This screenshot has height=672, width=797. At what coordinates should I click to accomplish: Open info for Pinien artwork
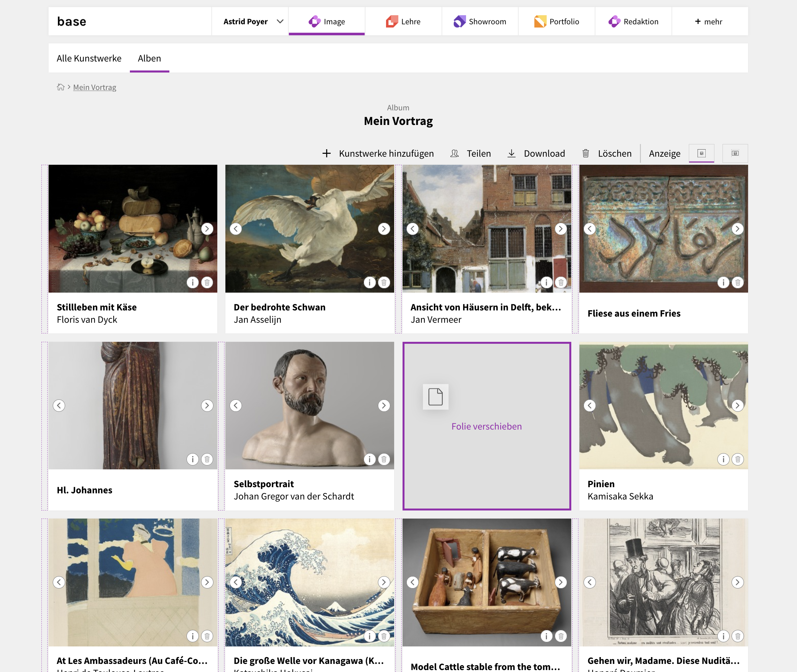pos(723,459)
